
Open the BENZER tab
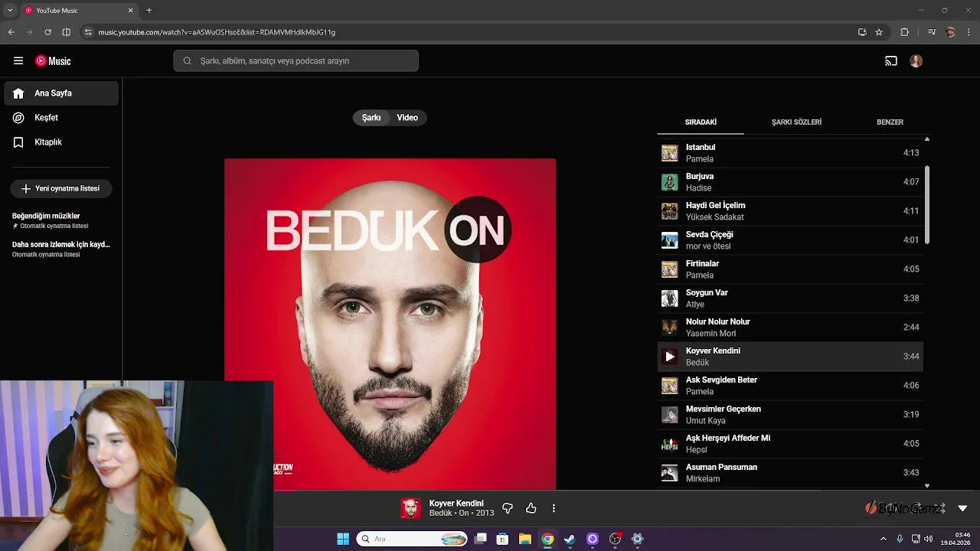890,122
